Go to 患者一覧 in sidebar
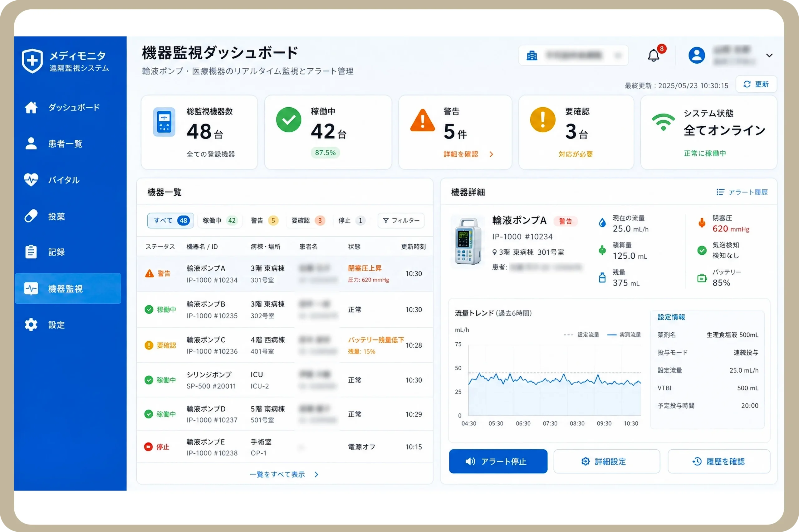Screen dimensions: 799x532 68,144
